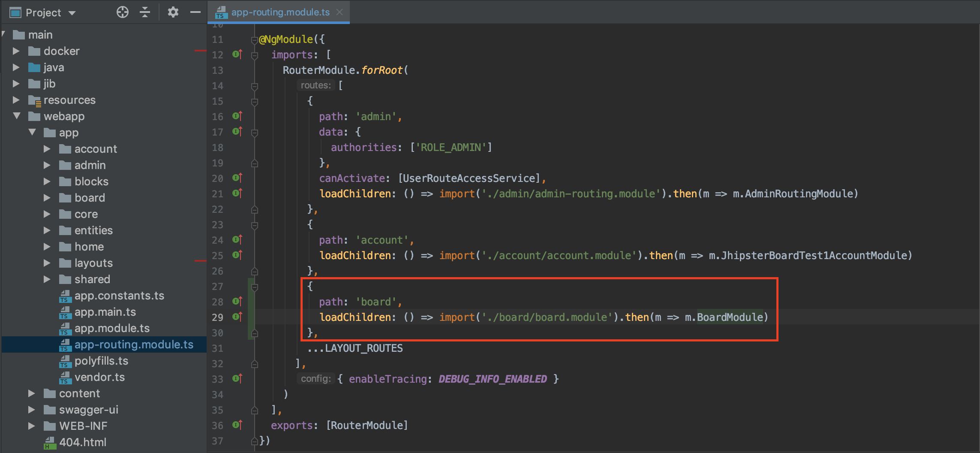
Task: Toggle fold marker on line 17 data block
Action: pyautogui.click(x=255, y=133)
